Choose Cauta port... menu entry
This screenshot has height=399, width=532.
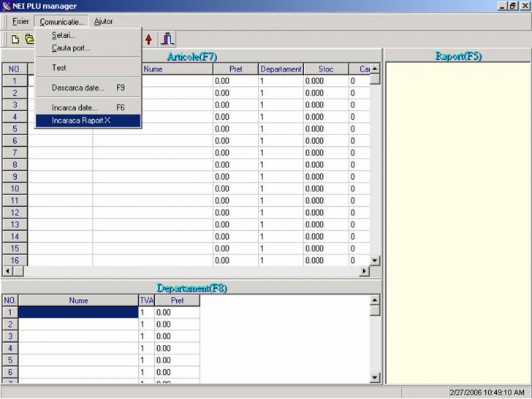click(71, 48)
